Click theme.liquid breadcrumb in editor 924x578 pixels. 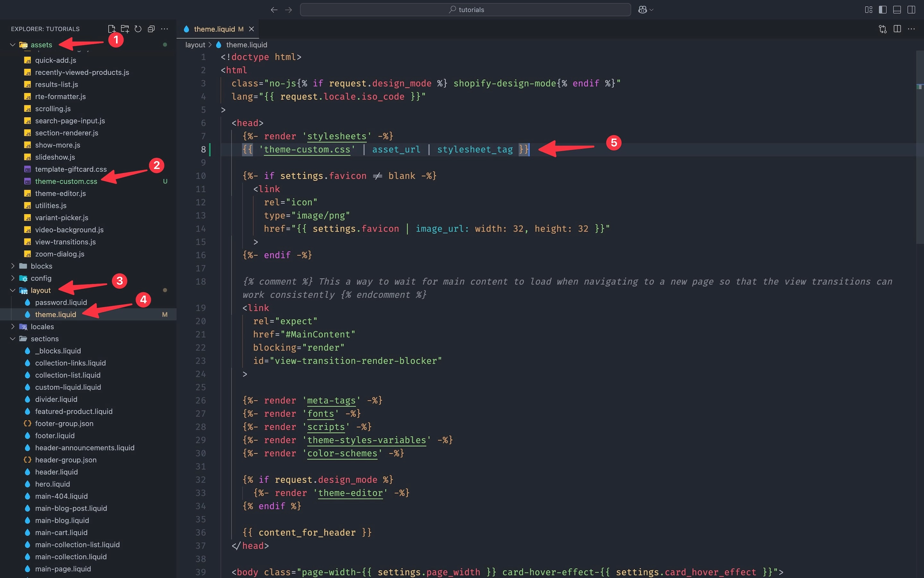pyautogui.click(x=246, y=45)
